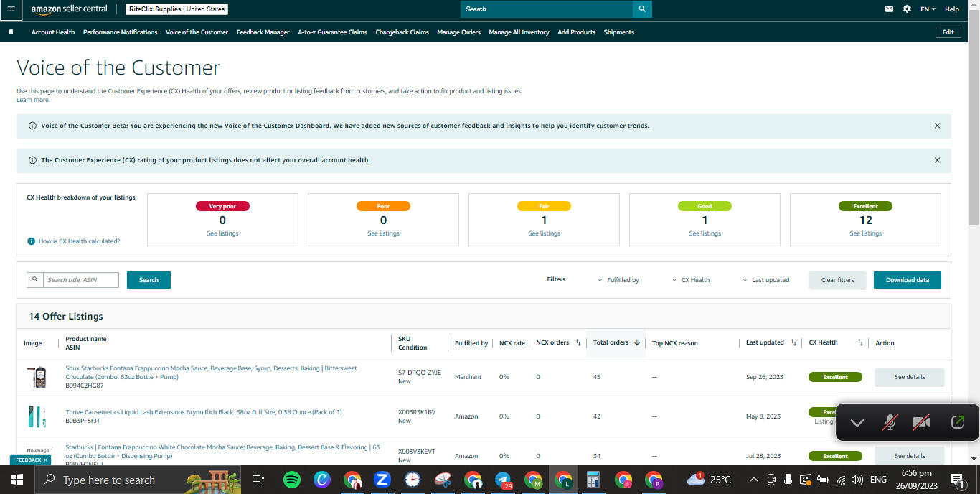The height and width of the screenshot is (494, 980).
Task: Click Clear filters button
Action: pos(838,280)
